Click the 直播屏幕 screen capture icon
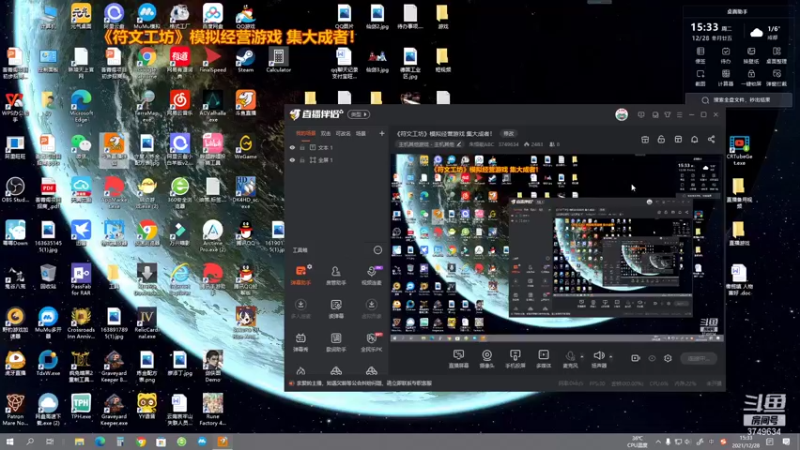Image resolution: width=800 pixels, height=450 pixels. (458, 358)
